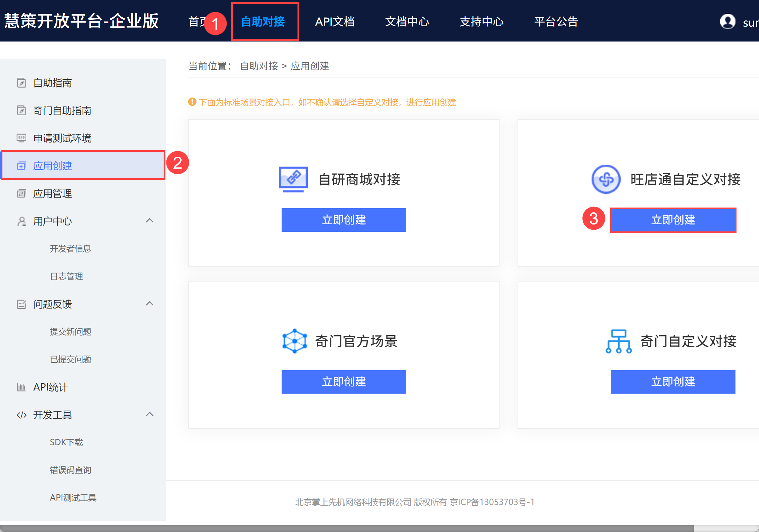Click the 申请测试环境 monitor icon
The width and height of the screenshot is (759, 532).
(21, 138)
